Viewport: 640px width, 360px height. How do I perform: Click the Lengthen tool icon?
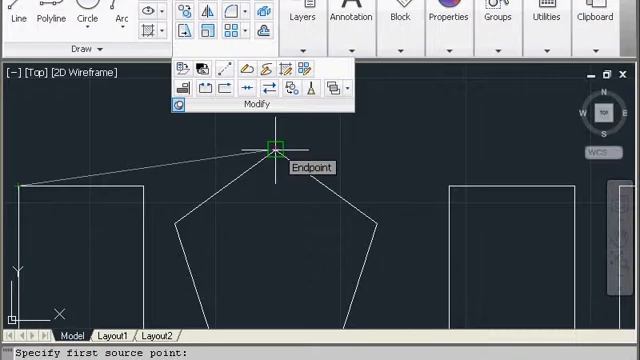point(225,69)
